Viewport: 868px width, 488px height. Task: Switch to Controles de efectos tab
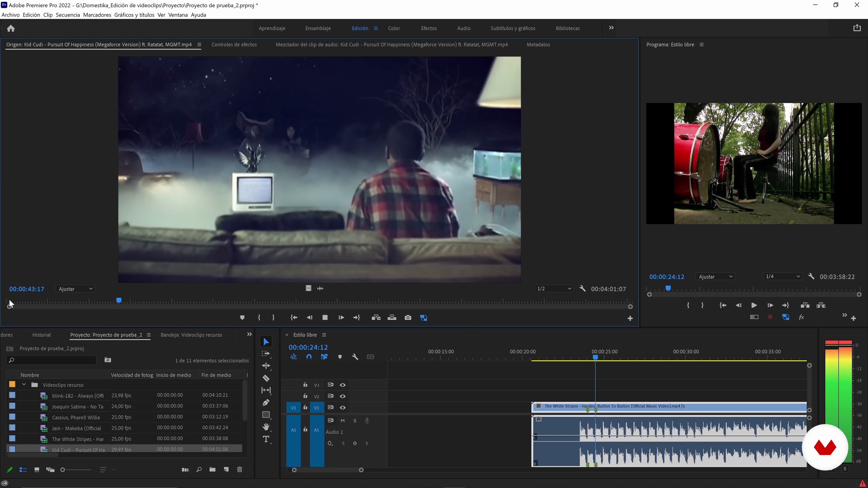[234, 45]
